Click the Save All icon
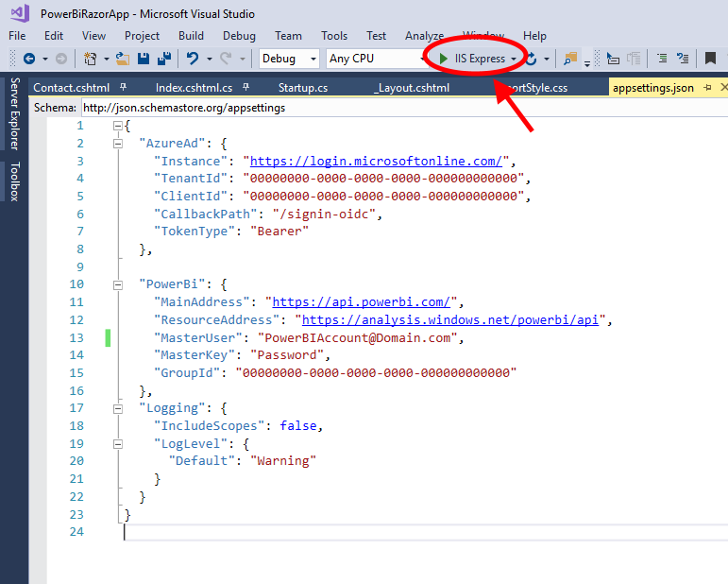The width and height of the screenshot is (728, 584). (164, 59)
